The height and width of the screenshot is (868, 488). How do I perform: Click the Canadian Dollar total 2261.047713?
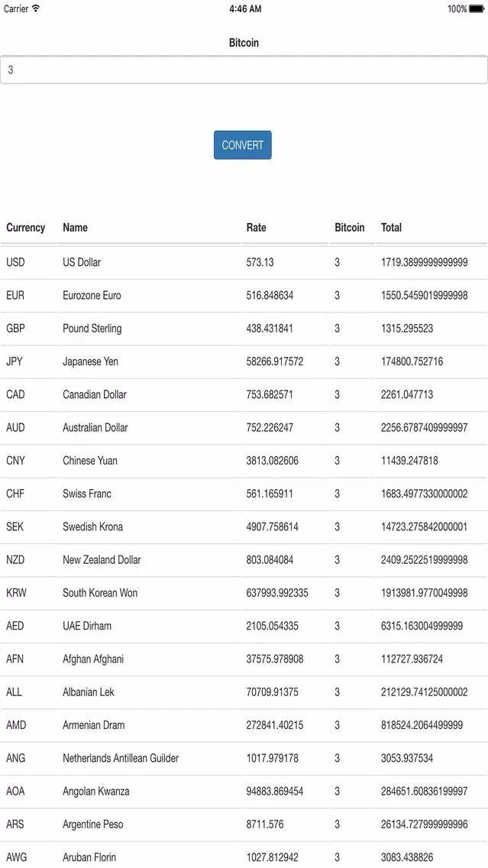[406, 395]
